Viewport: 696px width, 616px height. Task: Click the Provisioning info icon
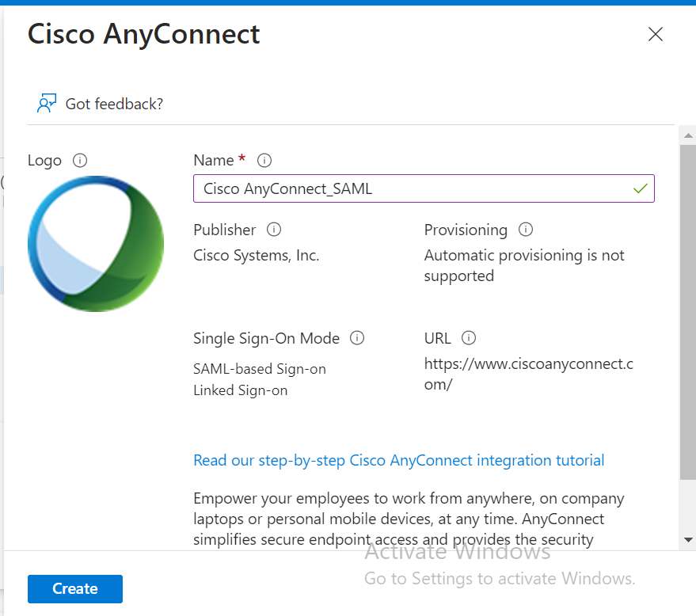(x=525, y=230)
